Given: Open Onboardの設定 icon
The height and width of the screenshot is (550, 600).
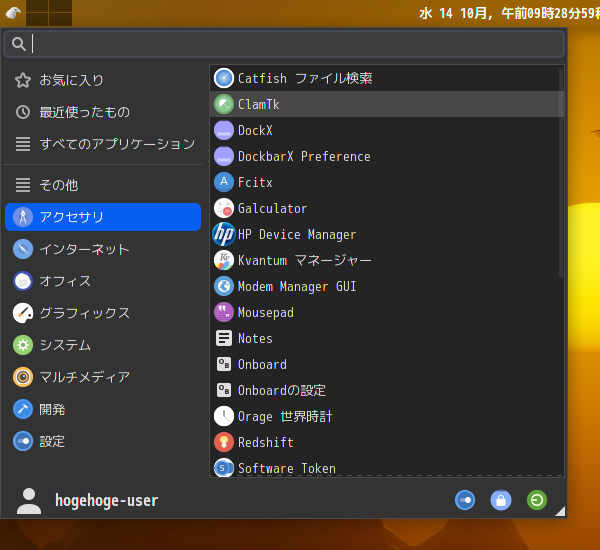Looking at the screenshot, I should [224, 390].
